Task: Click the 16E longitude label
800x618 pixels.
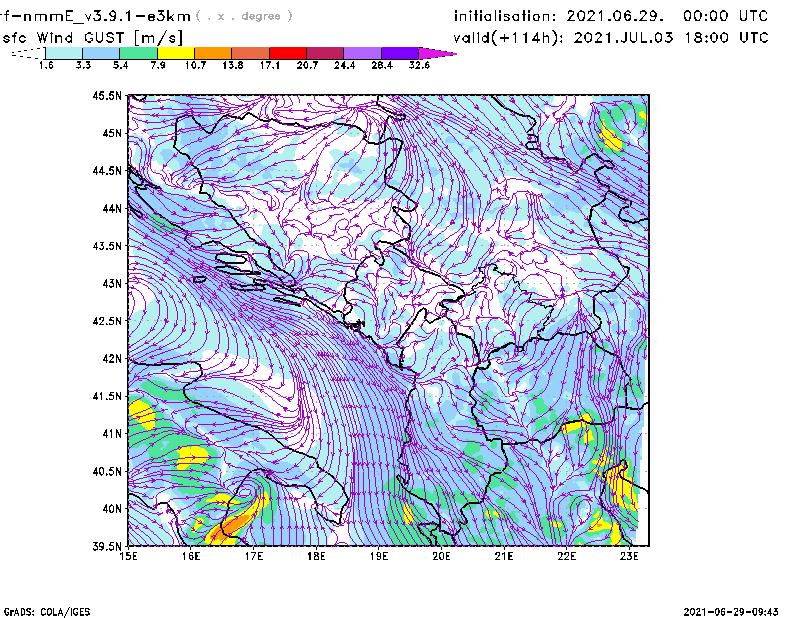Action: [x=191, y=556]
